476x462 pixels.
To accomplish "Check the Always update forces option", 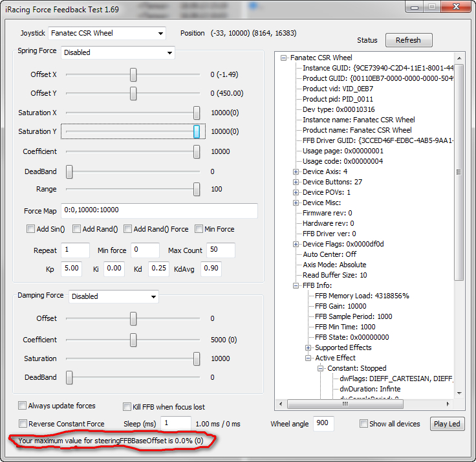I will [23, 406].
